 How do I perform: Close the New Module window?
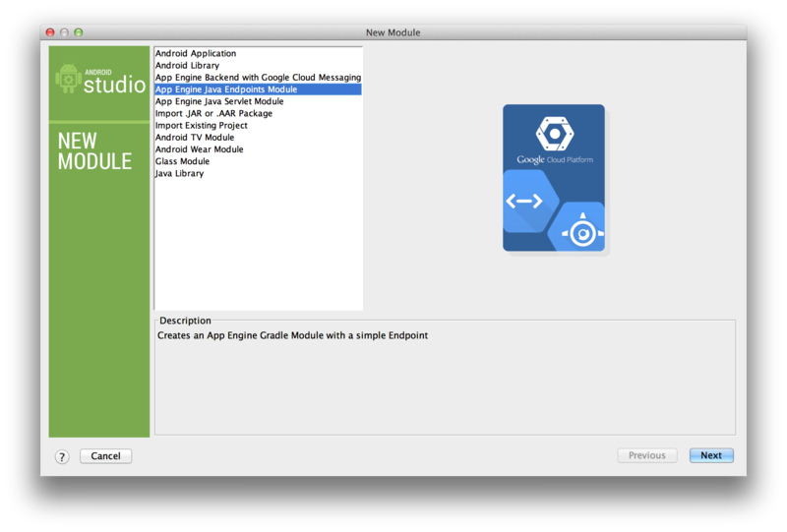[50, 32]
